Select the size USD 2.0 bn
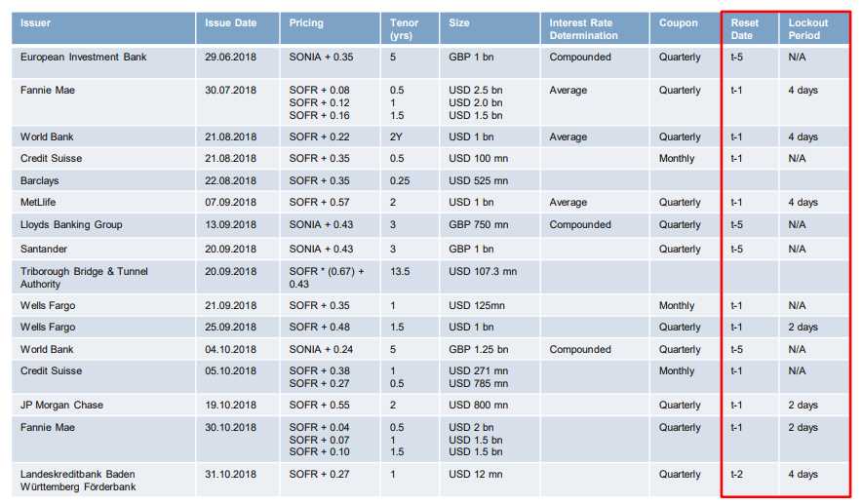Screen dimensions: 862x504 pyautogui.click(x=476, y=102)
